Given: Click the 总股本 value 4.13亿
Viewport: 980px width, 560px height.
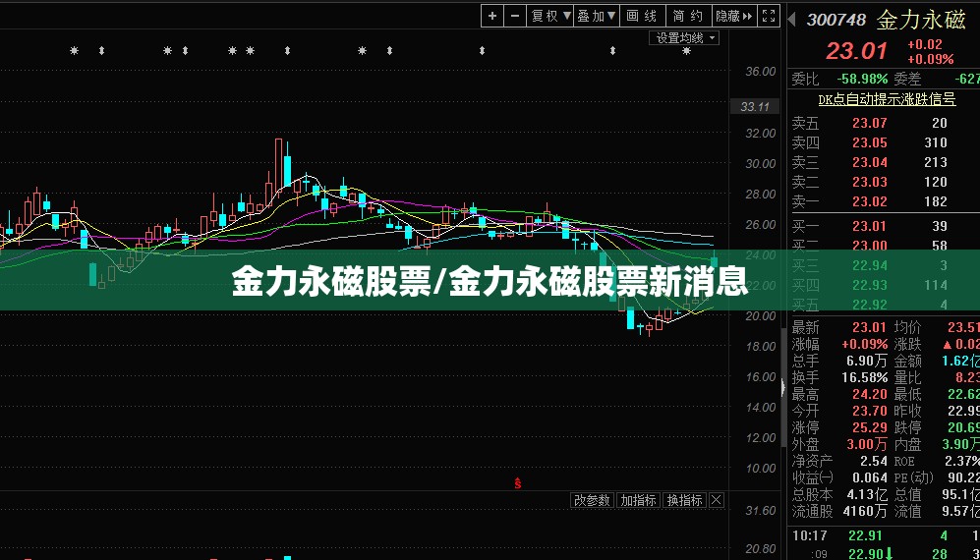Looking at the screenshot, I should [866, 494].
